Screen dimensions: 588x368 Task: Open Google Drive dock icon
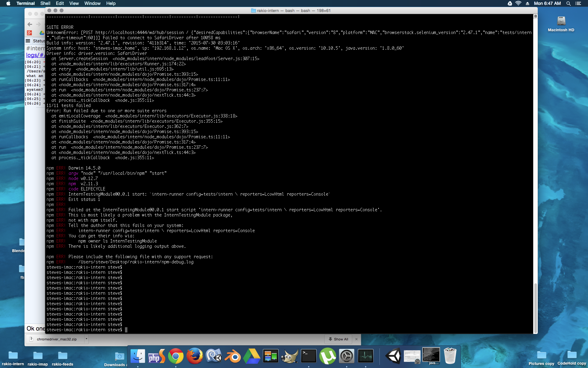click(252, 356)
